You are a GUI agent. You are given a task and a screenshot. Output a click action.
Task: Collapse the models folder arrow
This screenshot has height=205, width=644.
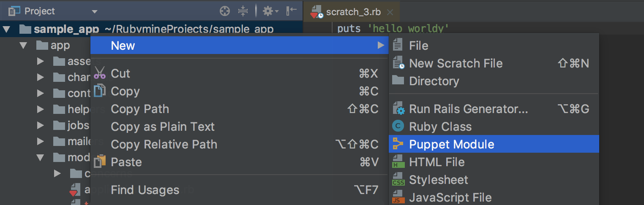[41, 158]
